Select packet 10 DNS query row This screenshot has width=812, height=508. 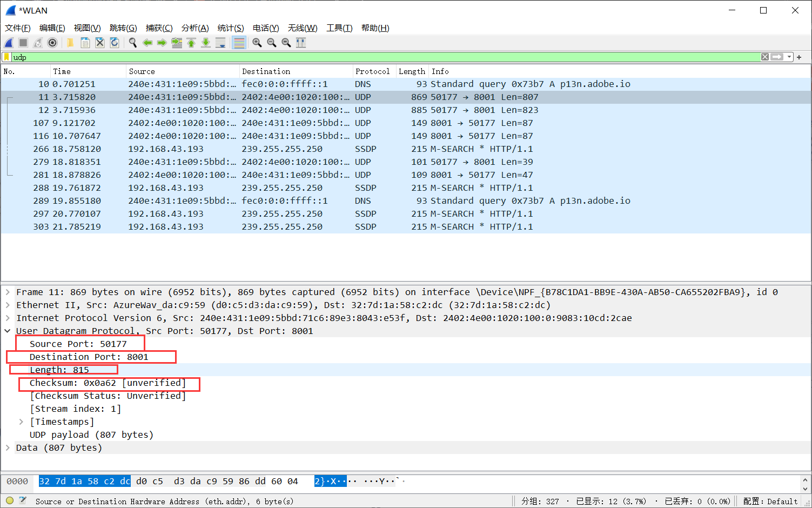(x=406, y=84)
